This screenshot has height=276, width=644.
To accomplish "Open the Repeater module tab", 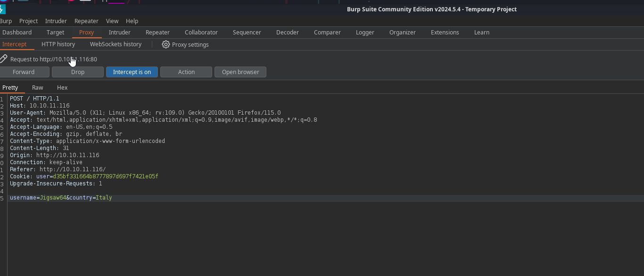I will pyautogui.click(x=157, y=32).
